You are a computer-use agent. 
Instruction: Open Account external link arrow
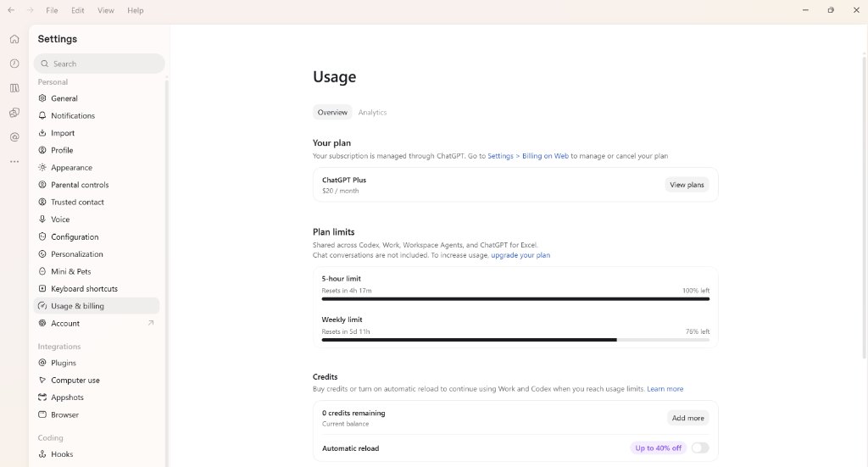151,323
